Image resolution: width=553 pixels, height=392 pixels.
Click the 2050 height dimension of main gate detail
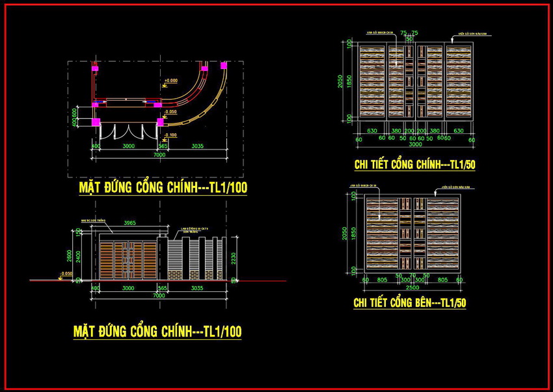click(x=340, y=81)
